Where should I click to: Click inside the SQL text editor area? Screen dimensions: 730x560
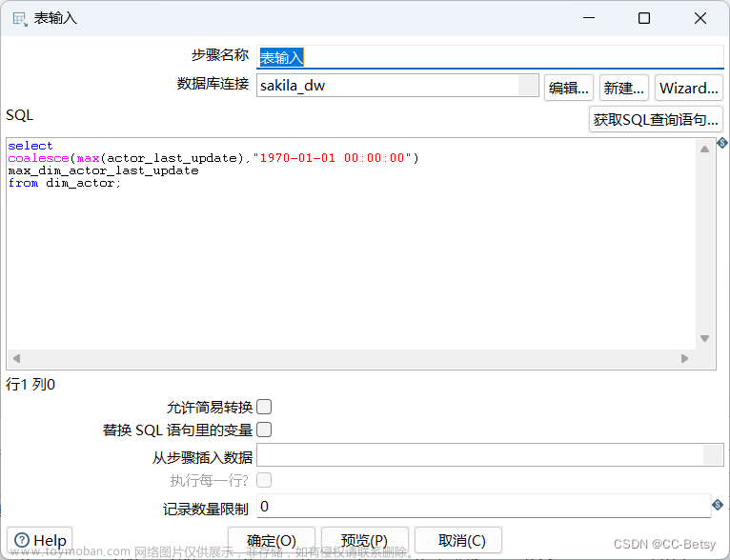(351, 243)
